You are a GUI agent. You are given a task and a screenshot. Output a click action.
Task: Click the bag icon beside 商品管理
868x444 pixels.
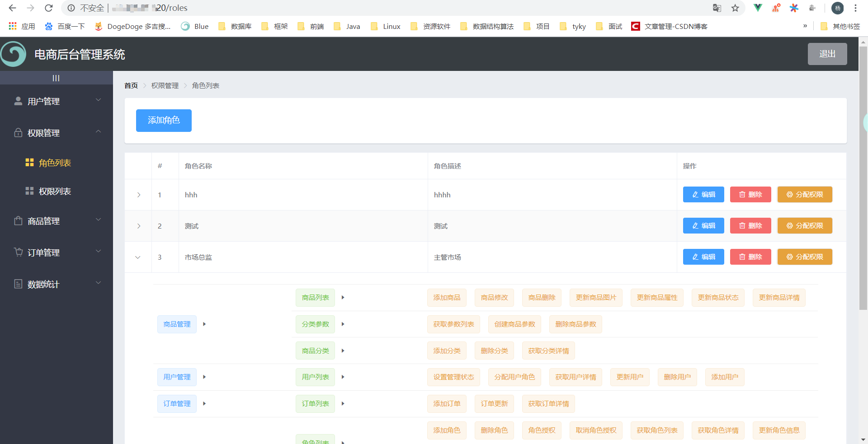(x=18, y=220)
